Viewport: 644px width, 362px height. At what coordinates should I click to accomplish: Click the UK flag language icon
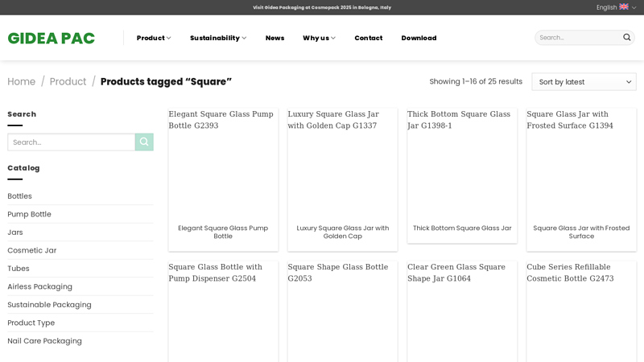pos(624,6)
